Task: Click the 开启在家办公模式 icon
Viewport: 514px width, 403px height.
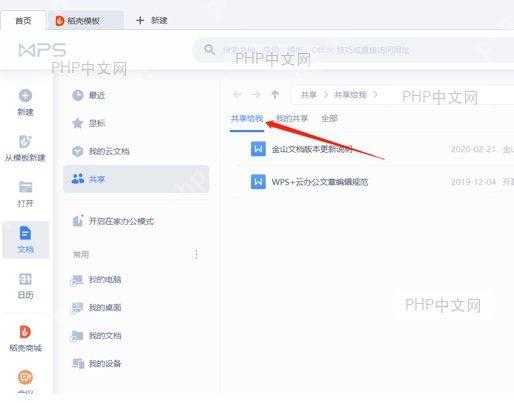Action: [x=78, y=220]
